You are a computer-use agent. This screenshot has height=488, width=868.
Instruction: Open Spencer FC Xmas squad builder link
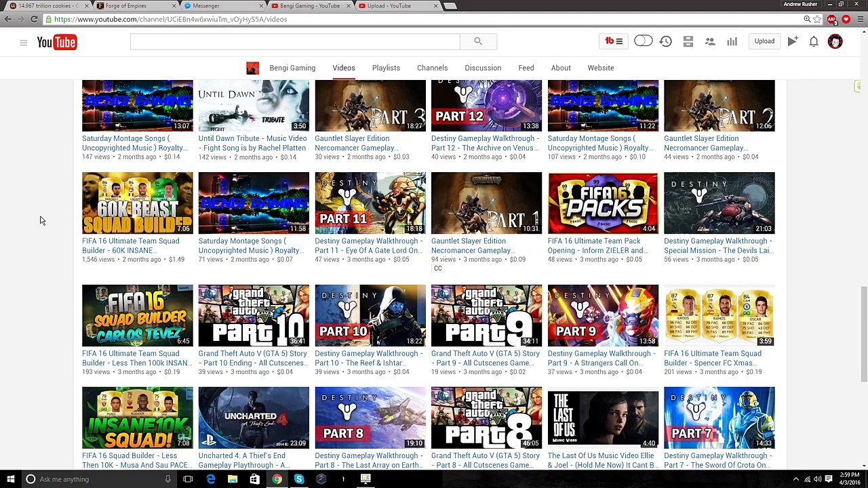pos(713,358)
